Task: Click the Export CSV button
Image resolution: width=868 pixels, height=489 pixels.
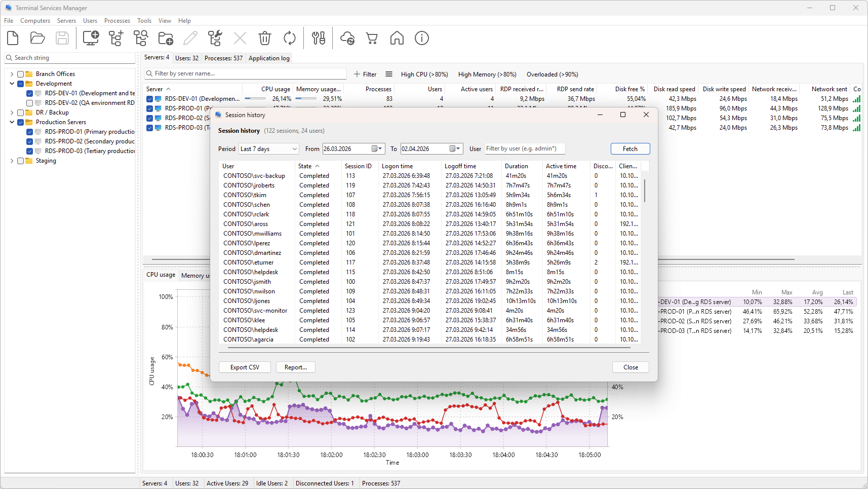Action: (245, 367)
